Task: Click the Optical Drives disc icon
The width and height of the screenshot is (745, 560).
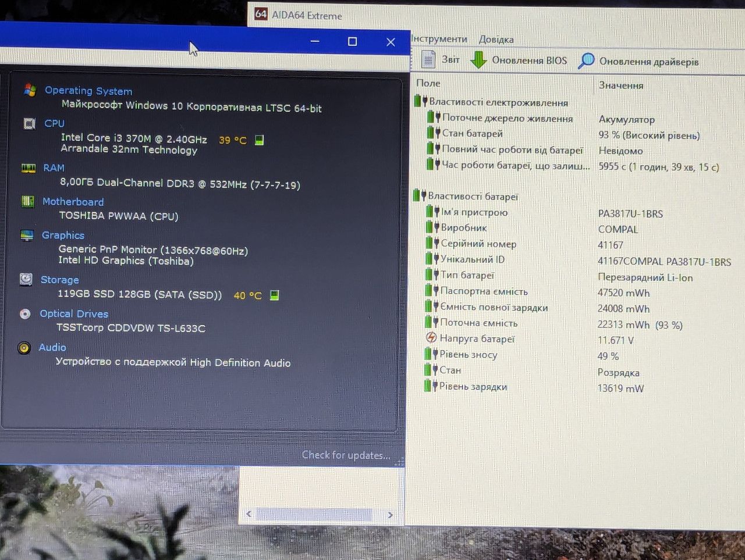Action: click(x=25, y=314)
